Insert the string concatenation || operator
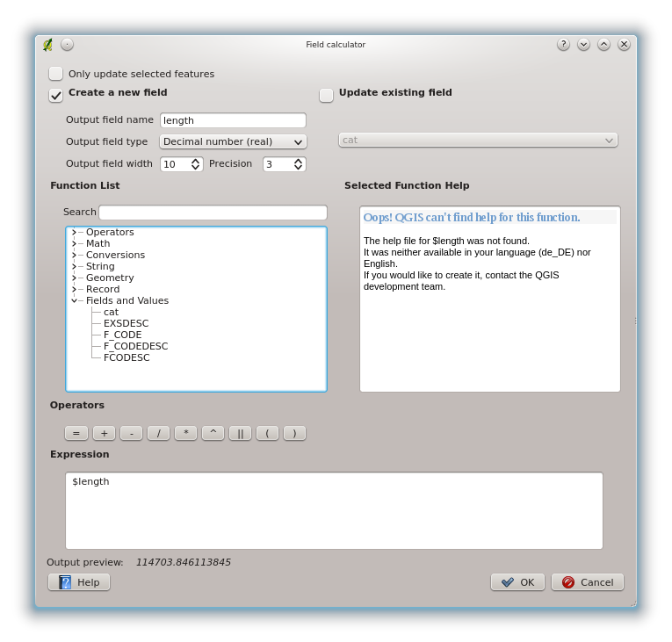The width and height of the screenshot is (672, 642). [x=240, y=433]
